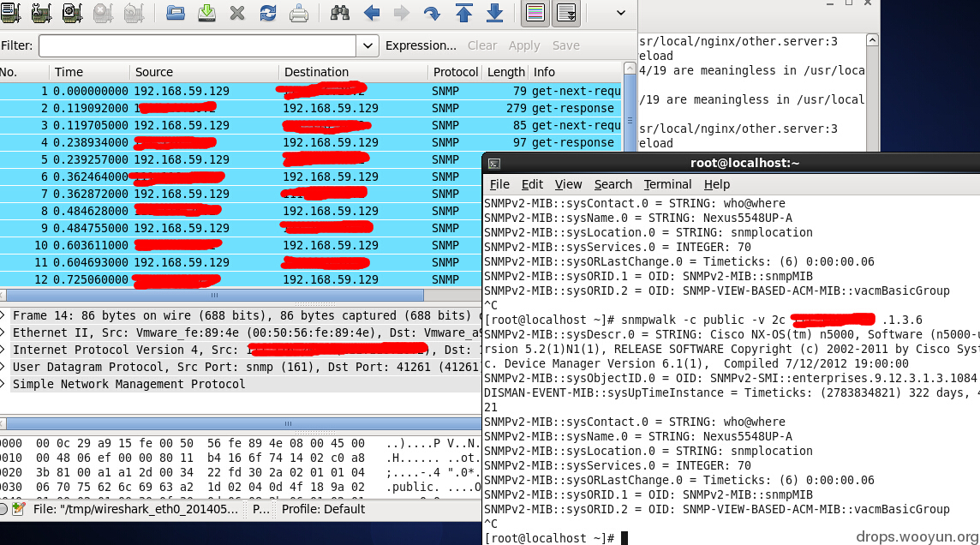Click terminal window icon in title bar
The image size is (980, 545).
[x=493, y=164]
